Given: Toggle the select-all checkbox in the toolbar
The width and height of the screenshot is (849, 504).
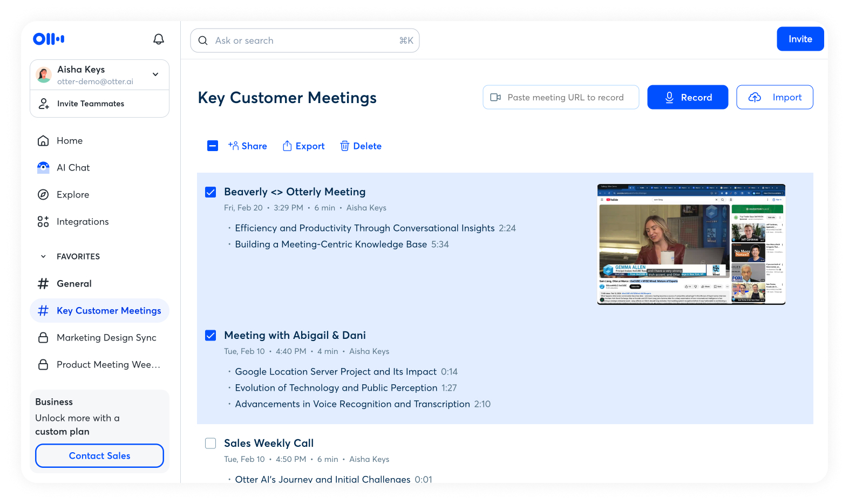Looking at the screenshot, I should [x=213, y=146].
